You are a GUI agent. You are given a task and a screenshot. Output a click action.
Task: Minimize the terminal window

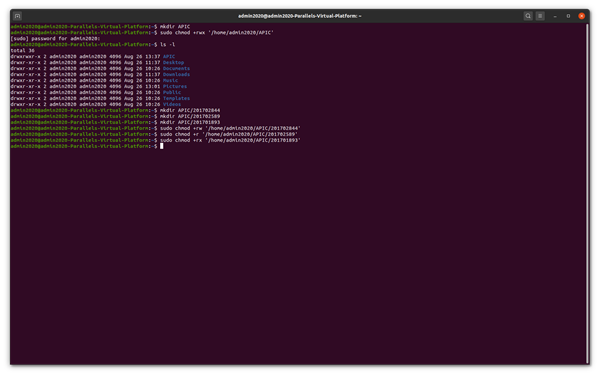tap(555, 16)
